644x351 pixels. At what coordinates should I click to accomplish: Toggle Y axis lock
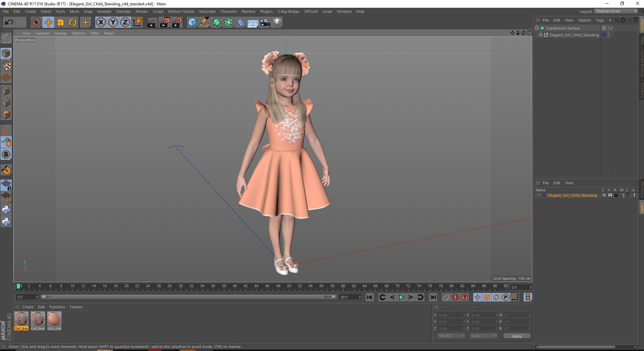(x=113, y=23)
